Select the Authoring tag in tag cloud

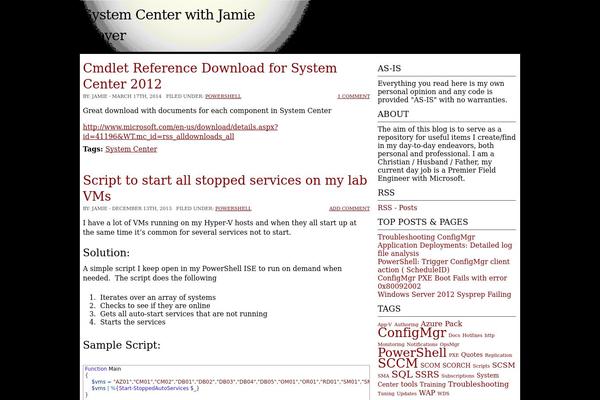[406, 325]
